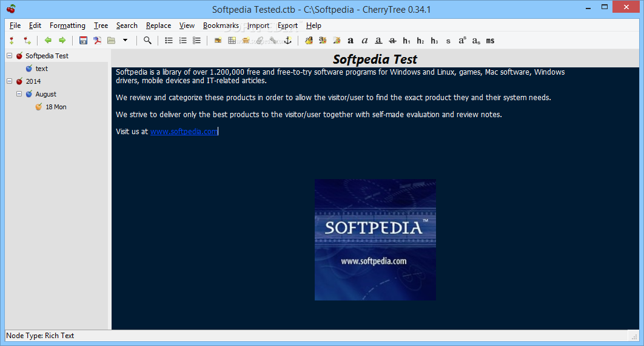Toggle subscript formatting
The width and height of the screenshot is (644, 346).
point(476,40)
